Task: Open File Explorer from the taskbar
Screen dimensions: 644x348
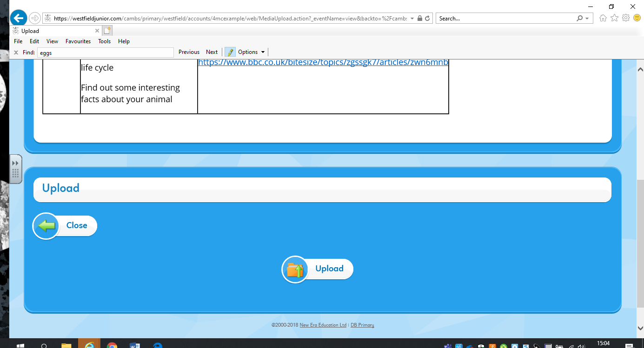Action: [66, 344]
